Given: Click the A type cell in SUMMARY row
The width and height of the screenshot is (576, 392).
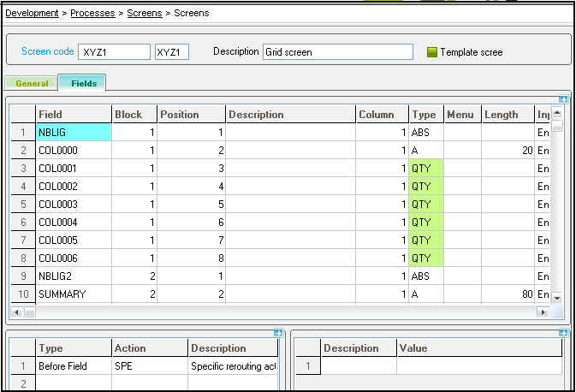Looking at the screenshot, I should (426, 294).
